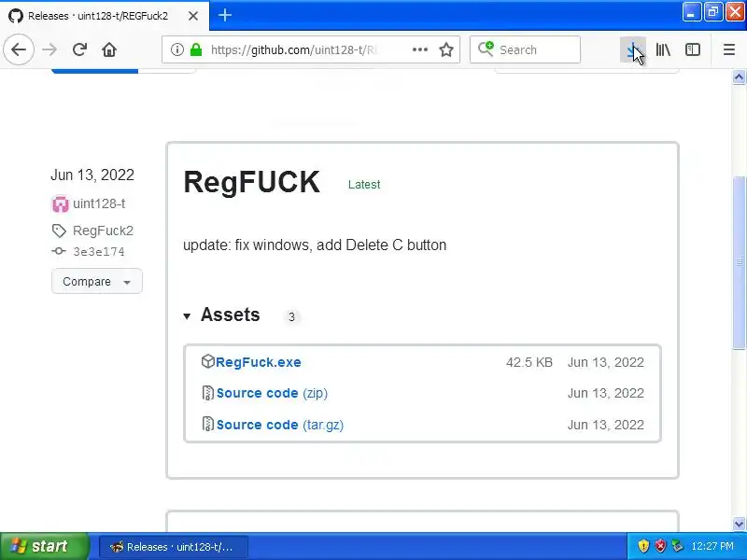
Task: Click the package icon next to RegFuck.exe
Action: (x=207, y=361)
